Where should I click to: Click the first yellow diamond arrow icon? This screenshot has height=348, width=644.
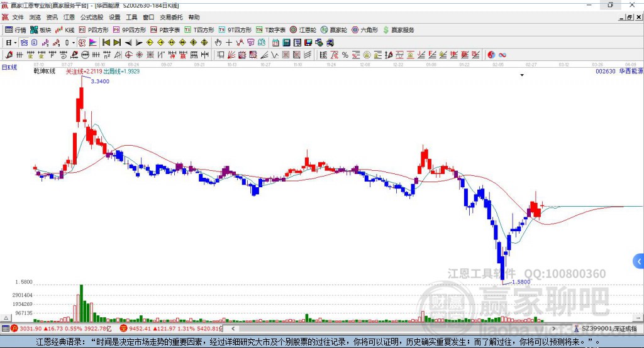(150, 43)
